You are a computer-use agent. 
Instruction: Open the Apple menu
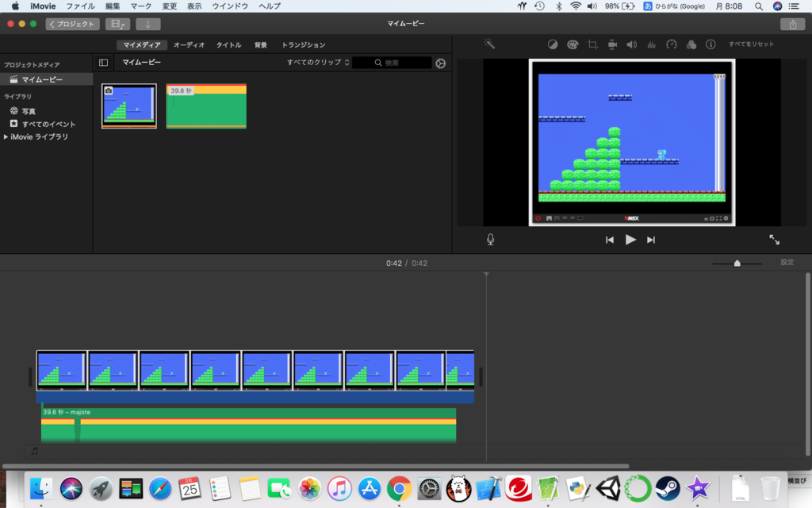(x=15, y=6)
